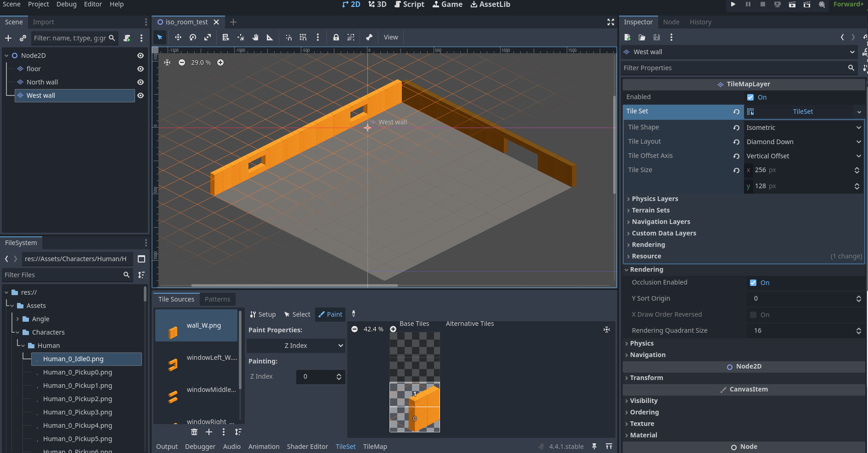Screen dimensions: 868x453
Task: Toggle the Occlusion Enabled checkbox
Action: (753, 283)
